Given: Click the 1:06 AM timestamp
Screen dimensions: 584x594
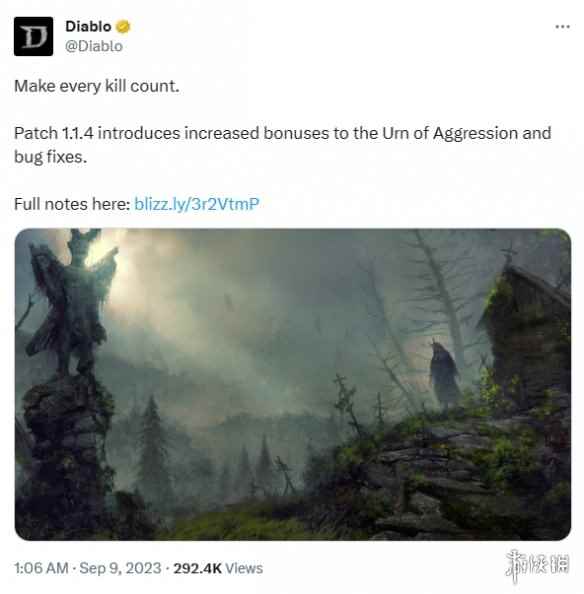Looking at the screenshot, I should [41, 568].
